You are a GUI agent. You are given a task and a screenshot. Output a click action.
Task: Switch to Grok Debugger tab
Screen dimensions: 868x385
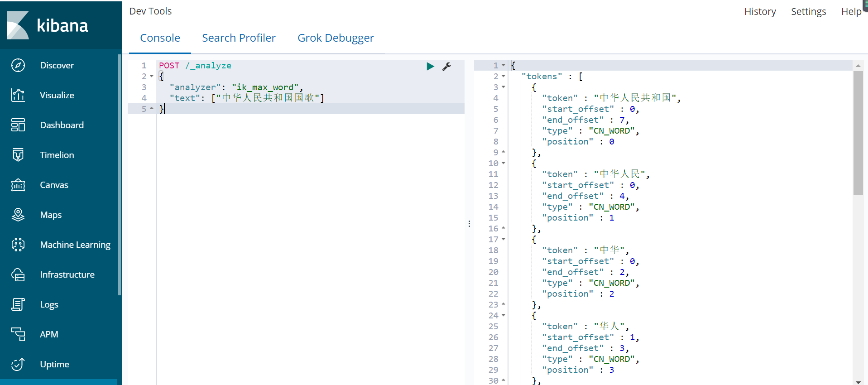336,38
